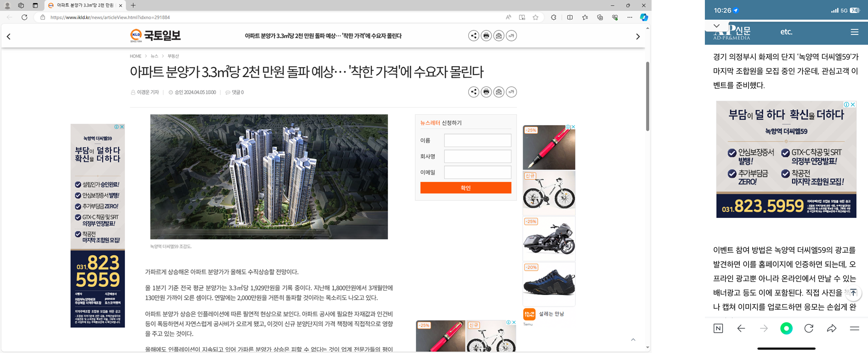
Task: Open the Copilot sidebar icon
Action: pos(644,17)
